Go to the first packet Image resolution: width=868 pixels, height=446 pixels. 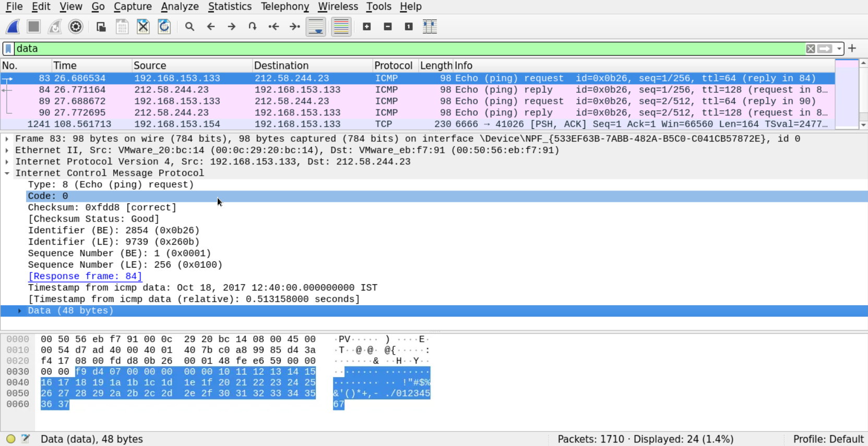(274, 27)
